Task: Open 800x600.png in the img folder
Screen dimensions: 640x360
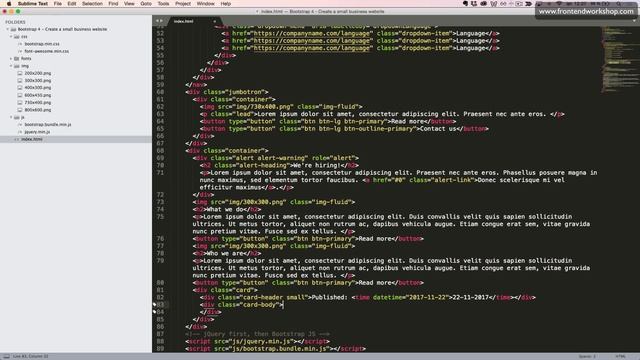Action: click(38, 110)
